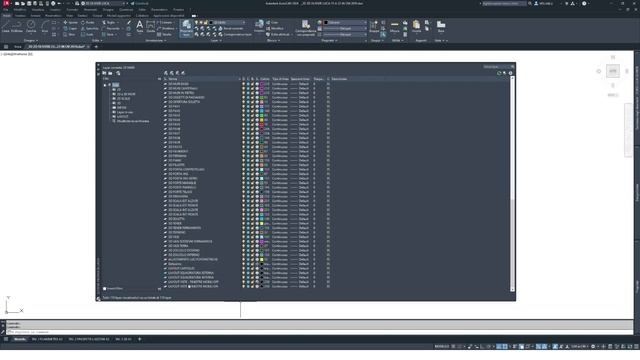Viewport: 640px width, 360px height.
Task: Click the Gruppo tool icon
Action: 374,27
